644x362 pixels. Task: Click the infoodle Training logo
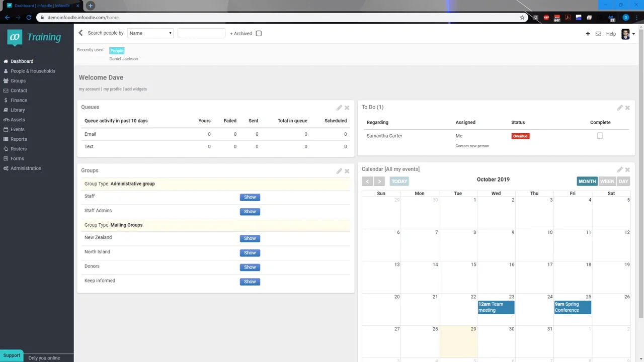(34, 37)
